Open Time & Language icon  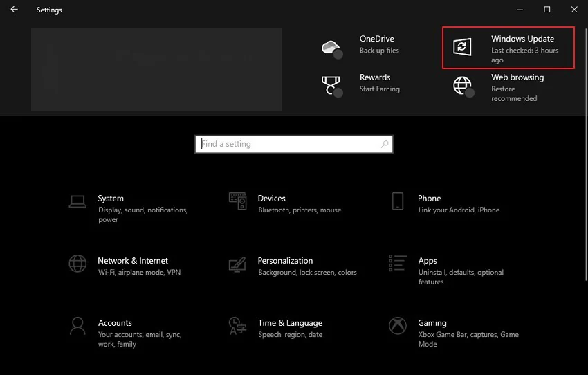click(237, 326)
